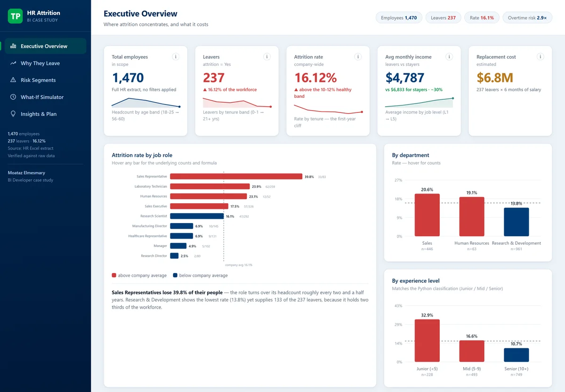Click the 'By experience level' heading

[416, 280]
